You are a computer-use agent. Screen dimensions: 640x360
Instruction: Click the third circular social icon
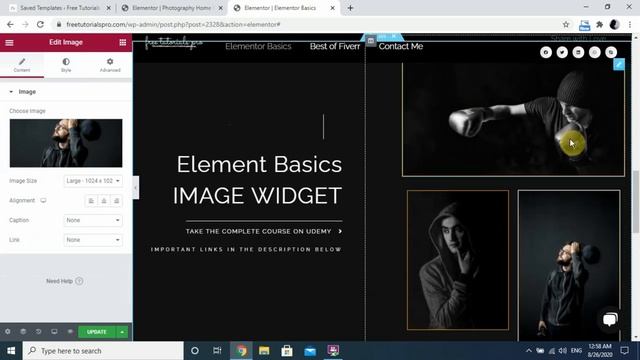point(578,52)
